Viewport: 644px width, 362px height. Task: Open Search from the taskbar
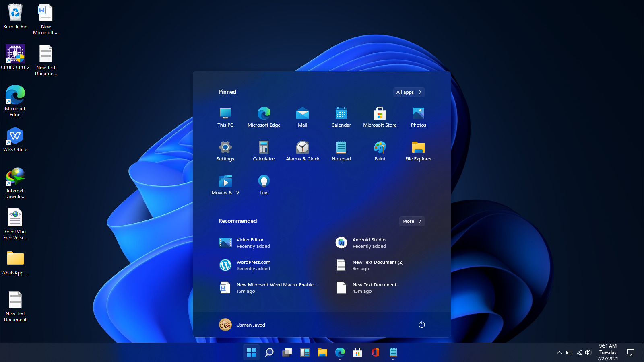[269, 353]
